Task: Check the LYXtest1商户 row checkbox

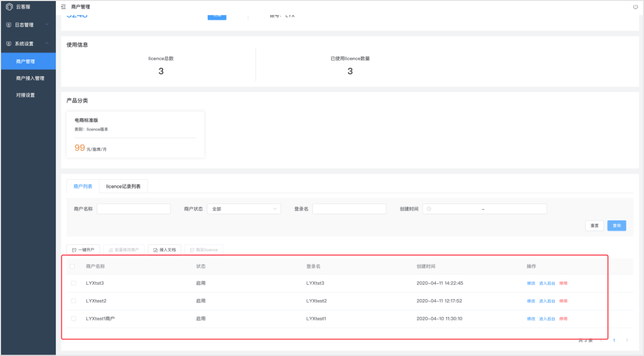Action: [73, 318]
